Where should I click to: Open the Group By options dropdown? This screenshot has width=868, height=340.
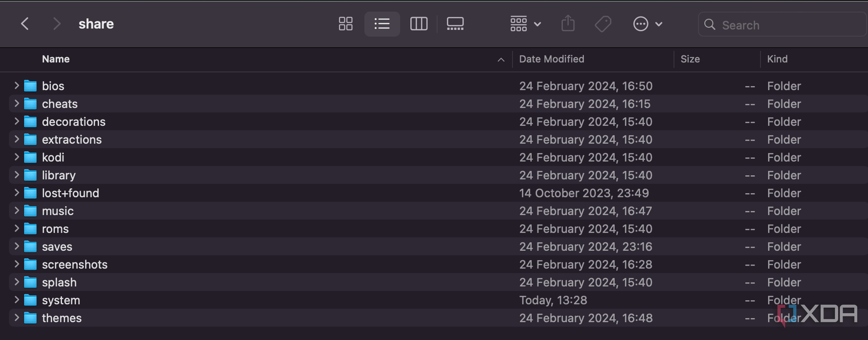526,24
